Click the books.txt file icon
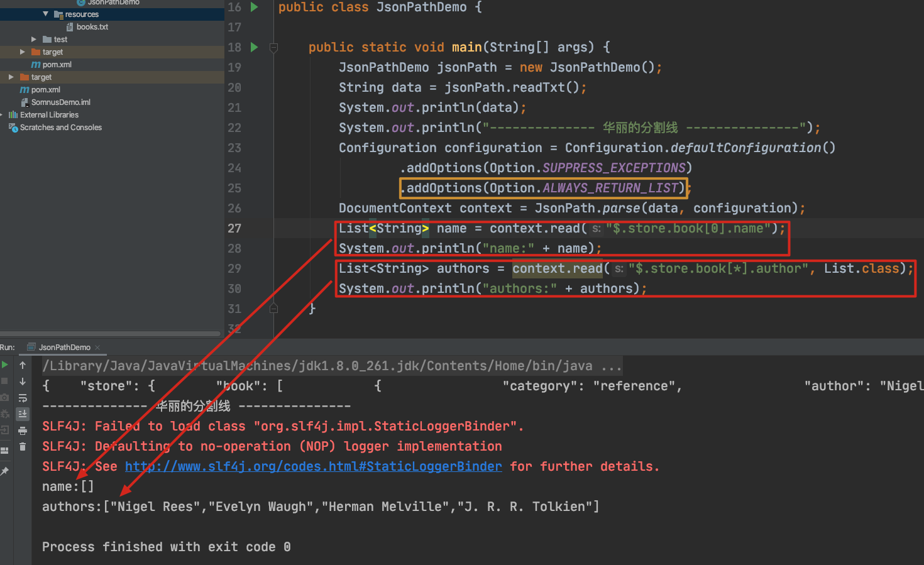This screenshot has width=924, height=565. (70, 26)
